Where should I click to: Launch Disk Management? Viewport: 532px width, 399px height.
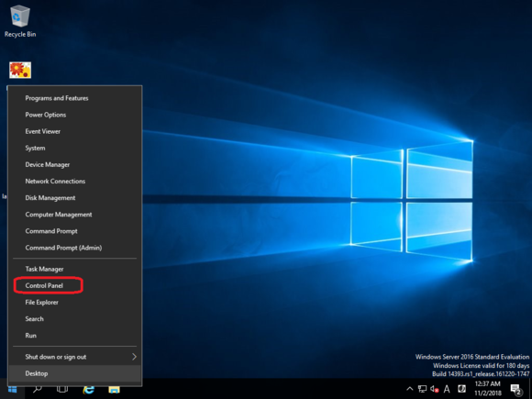coord(74,198)
